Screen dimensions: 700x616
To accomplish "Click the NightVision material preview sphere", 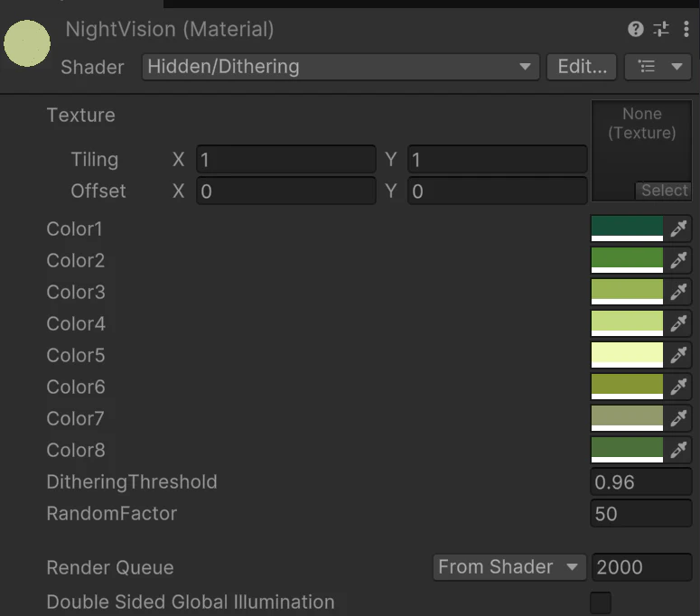I will click(27, 43).
